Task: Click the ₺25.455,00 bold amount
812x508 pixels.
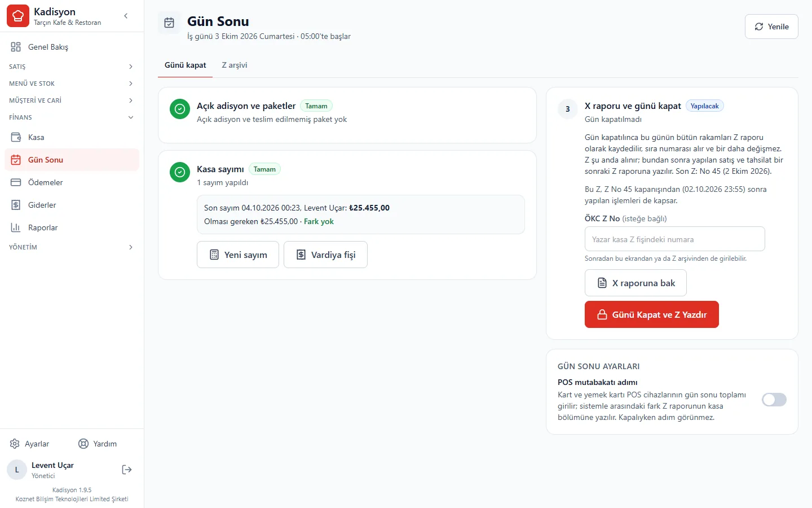Action: (x=369, y=208)
